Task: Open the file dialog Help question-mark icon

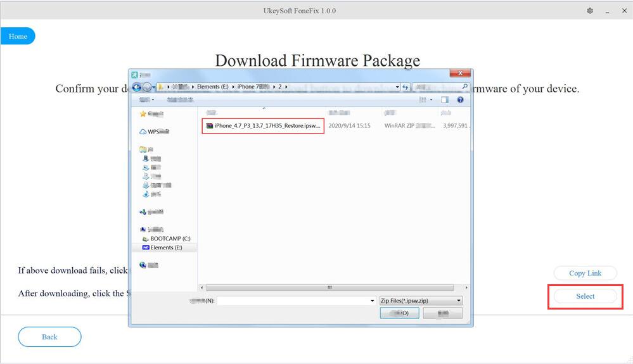Action: (460, 99)
